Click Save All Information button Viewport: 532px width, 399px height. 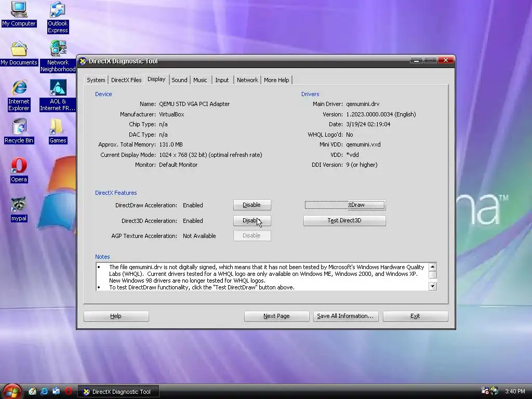click(x=345, y=316)
